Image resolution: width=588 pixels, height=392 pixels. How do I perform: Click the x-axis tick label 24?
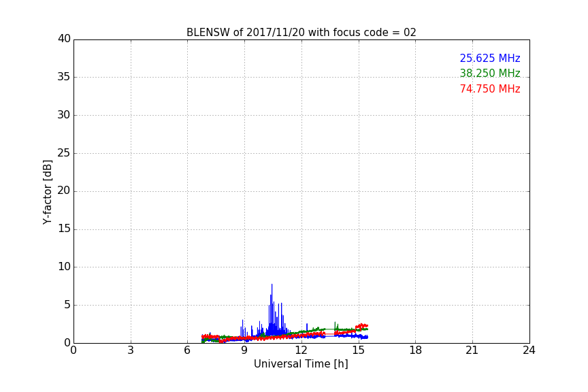tap(529, 350)
